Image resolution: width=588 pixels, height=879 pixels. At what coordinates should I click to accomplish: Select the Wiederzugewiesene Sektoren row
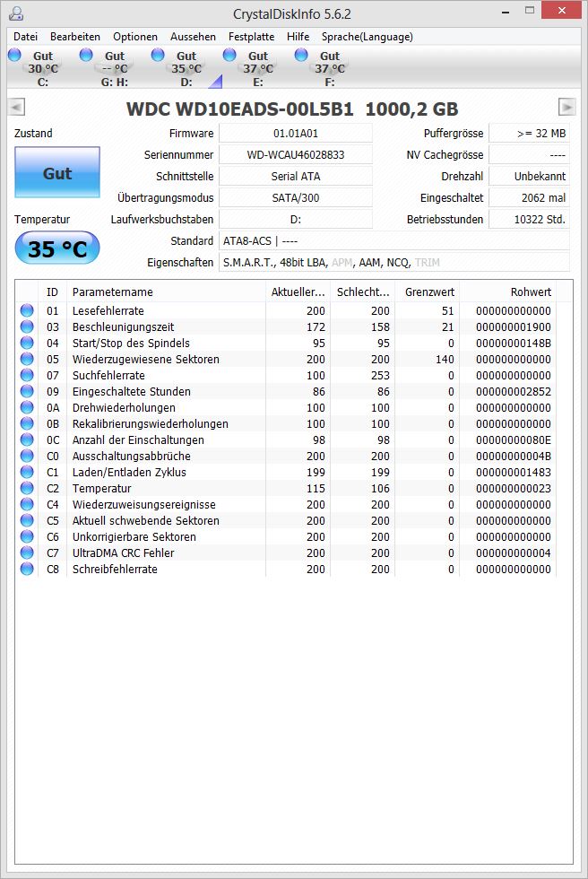click(x=285, y=360)
